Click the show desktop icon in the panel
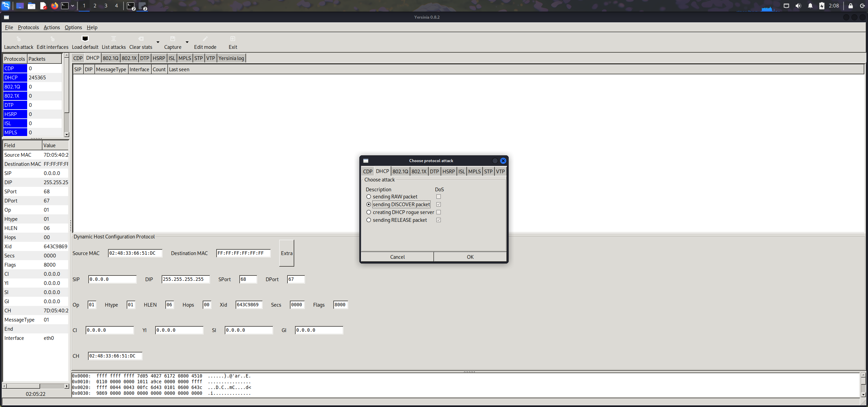The width and height of the screenshot is (868, 407). (x=20, y=6)
